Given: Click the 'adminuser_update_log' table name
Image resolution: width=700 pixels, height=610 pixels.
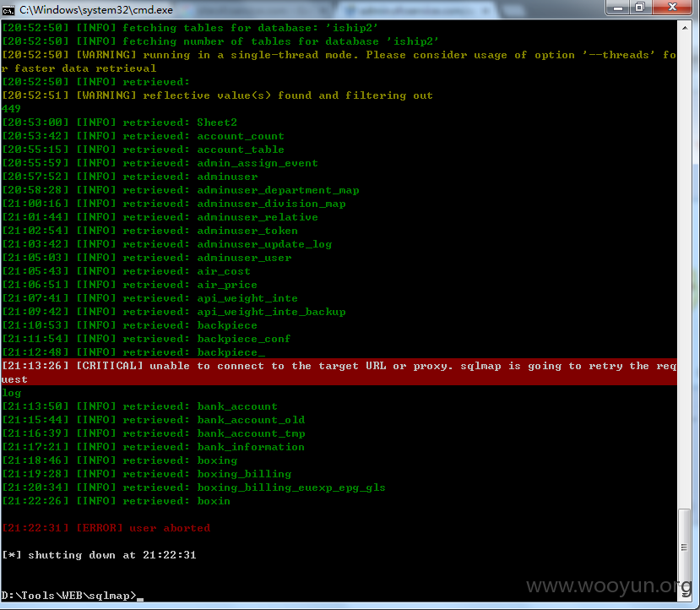Looking at the screenshot, I should 264,244.
